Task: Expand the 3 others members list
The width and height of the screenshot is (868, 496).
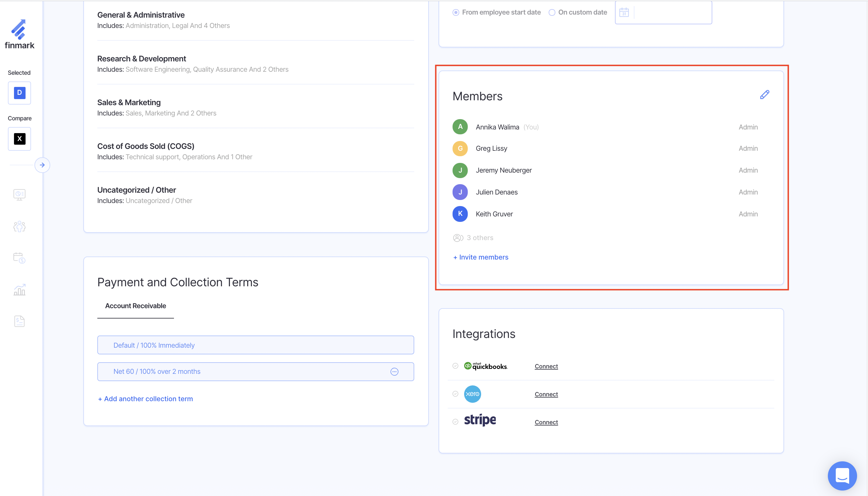Action: 480,238
